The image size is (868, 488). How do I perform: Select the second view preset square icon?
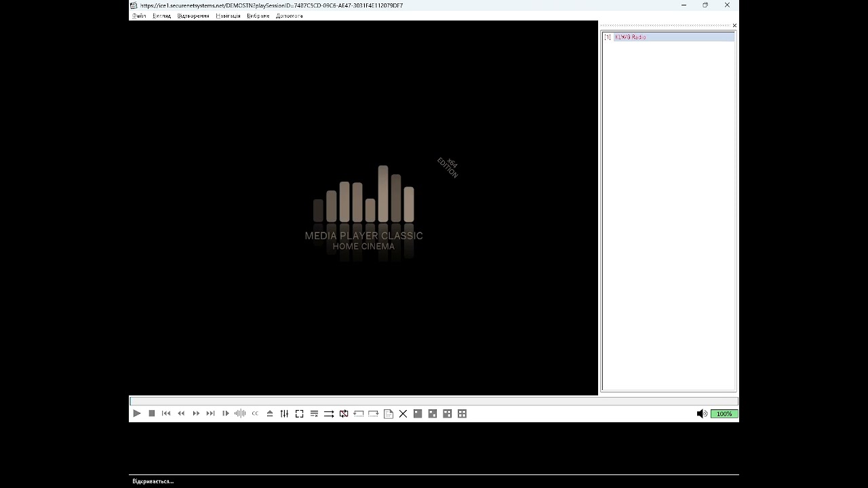433,413
